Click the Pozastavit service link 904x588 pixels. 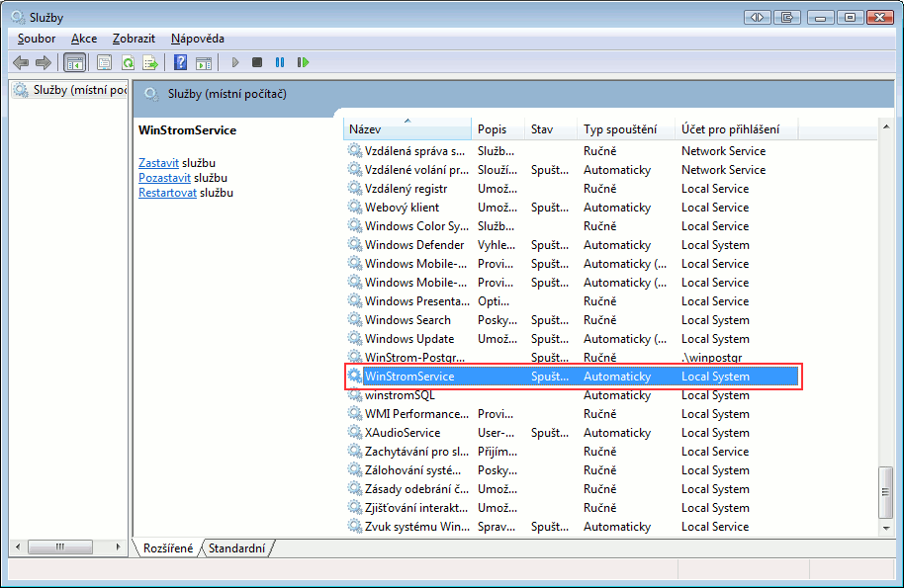(x=164, y=178)
